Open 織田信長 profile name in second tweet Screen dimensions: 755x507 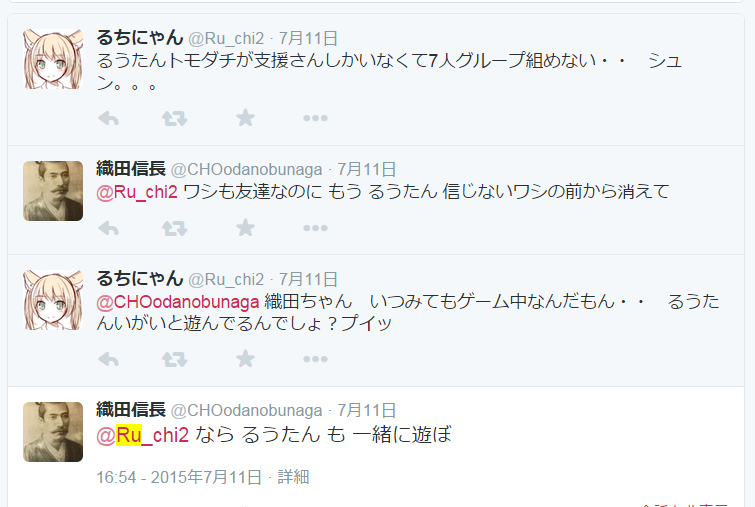pos(131,169)
